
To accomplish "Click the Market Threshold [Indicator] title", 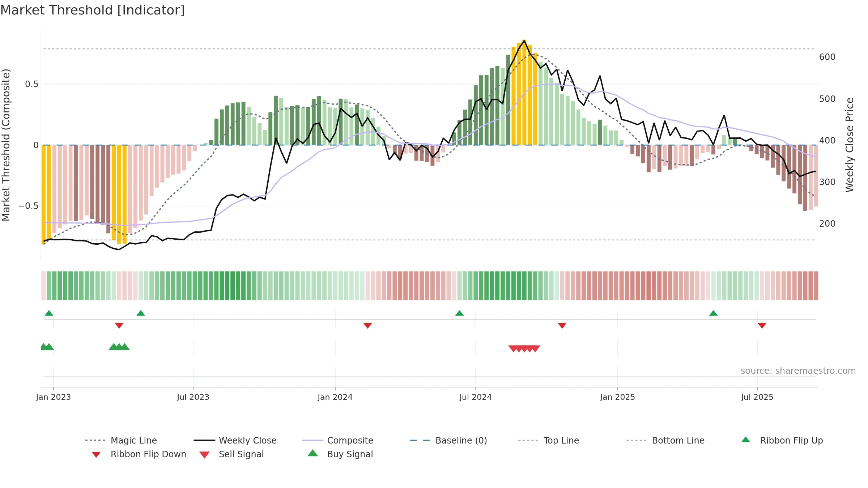I will [x=93, y=10].
